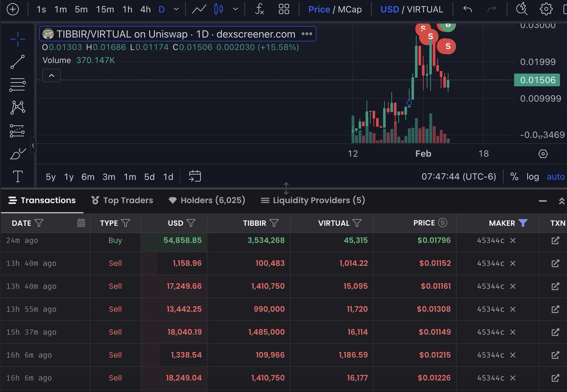Toggle Price display mode

(x=319, y=9)
